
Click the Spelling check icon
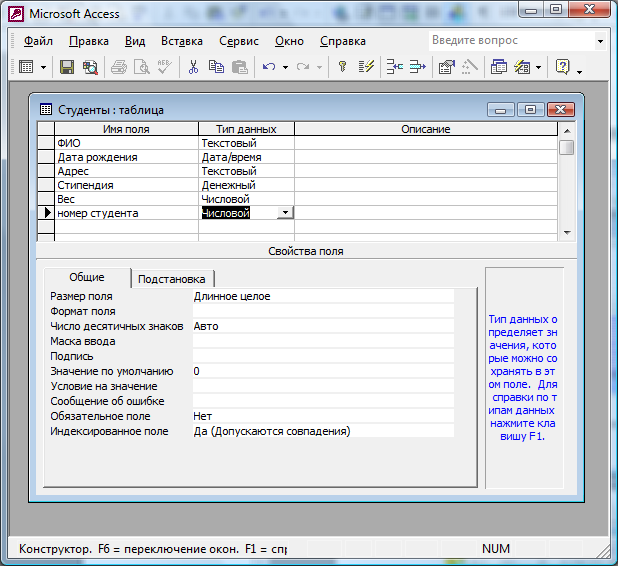coord(164,67)
